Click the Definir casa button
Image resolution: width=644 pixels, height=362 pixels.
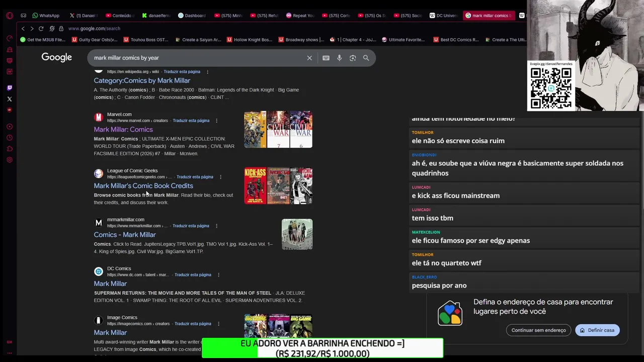[597, 330]
